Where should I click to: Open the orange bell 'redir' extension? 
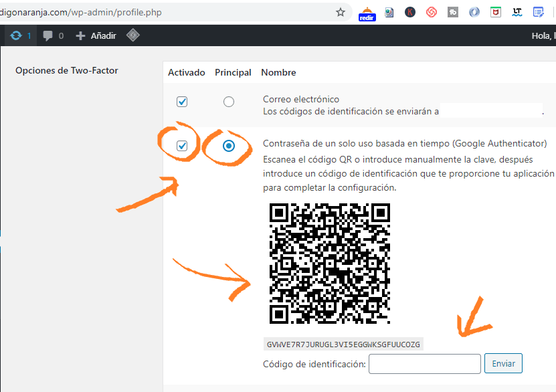(367, 13)
